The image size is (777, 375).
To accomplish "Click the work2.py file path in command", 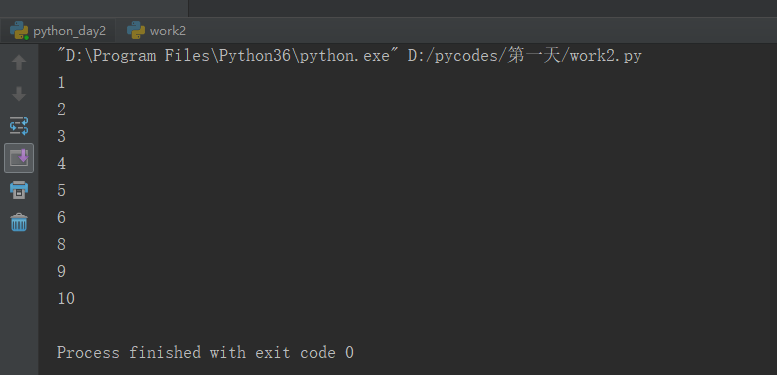I will tap(524, 56).
